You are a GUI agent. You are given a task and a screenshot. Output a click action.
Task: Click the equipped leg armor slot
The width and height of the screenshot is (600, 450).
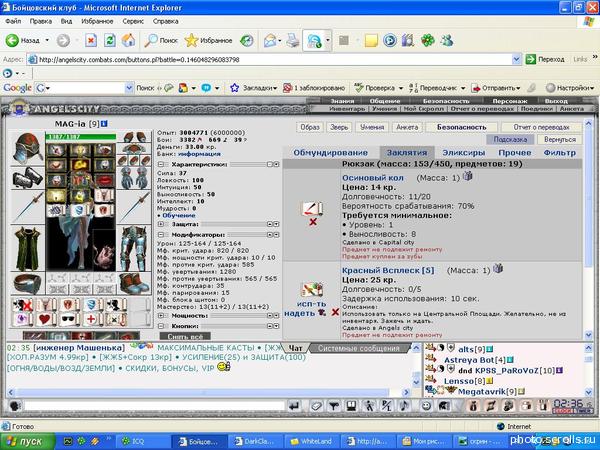tap(134, 248)
